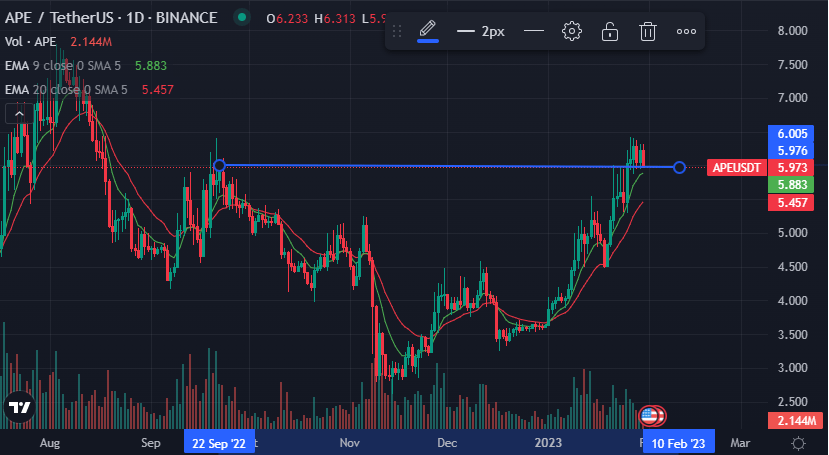Click the Dec label on the time axis
The width and height of the screenshot is (829, 455).
(447, 443)
